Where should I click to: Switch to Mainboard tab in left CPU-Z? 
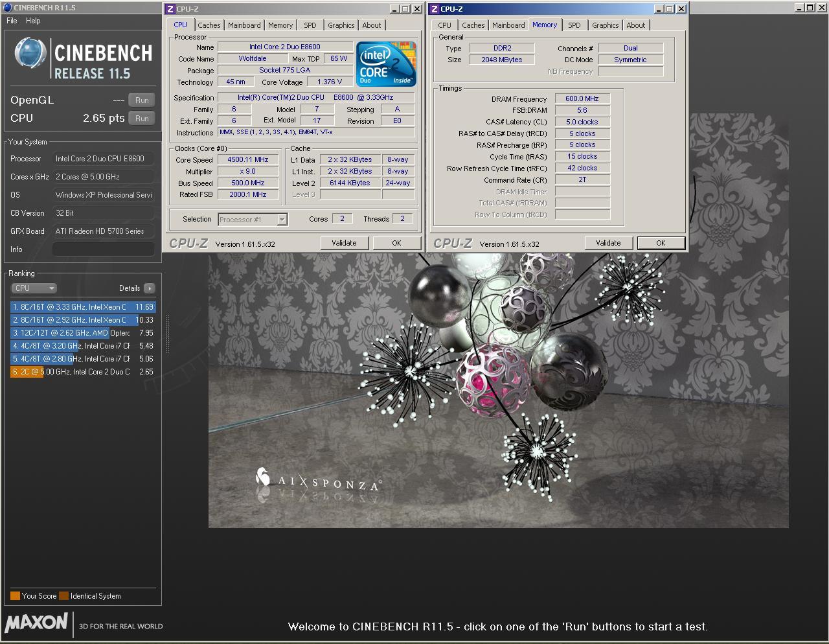tap(244, 25)
